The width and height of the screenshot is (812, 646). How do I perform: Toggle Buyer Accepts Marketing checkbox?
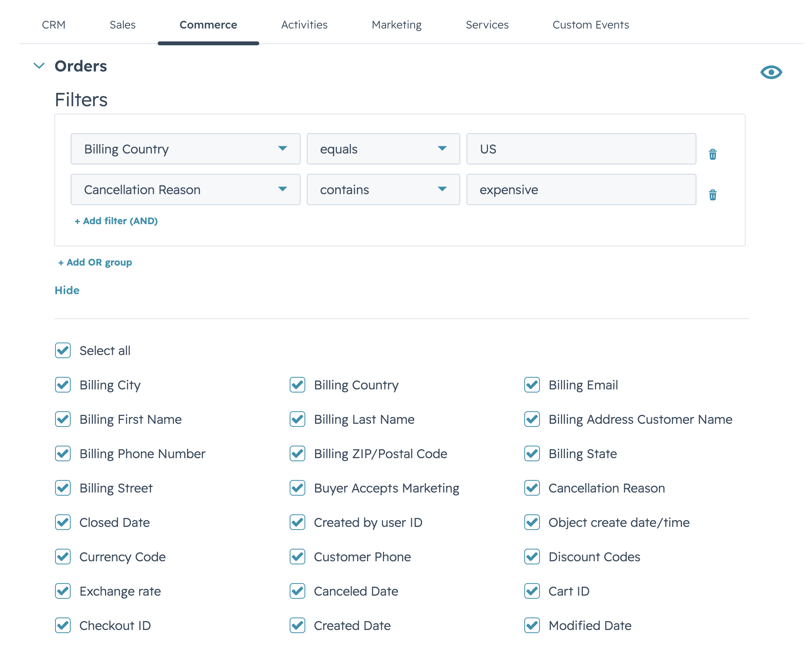coord(297,488)
